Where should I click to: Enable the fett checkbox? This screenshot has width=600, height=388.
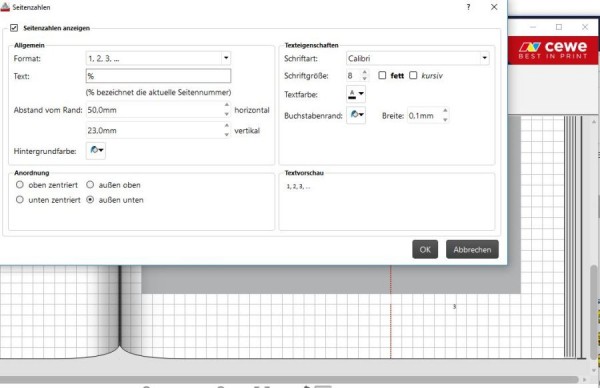tap(382, 75)
